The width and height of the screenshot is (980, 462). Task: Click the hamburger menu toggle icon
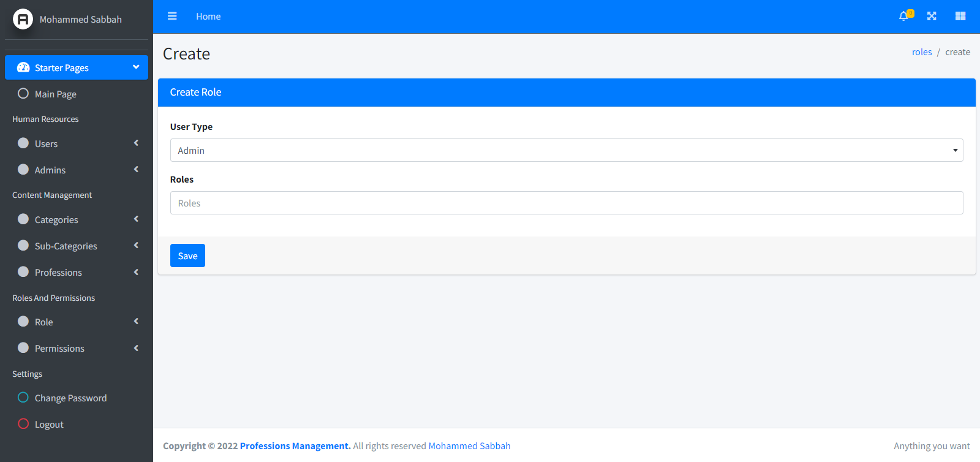coord(172,17)
